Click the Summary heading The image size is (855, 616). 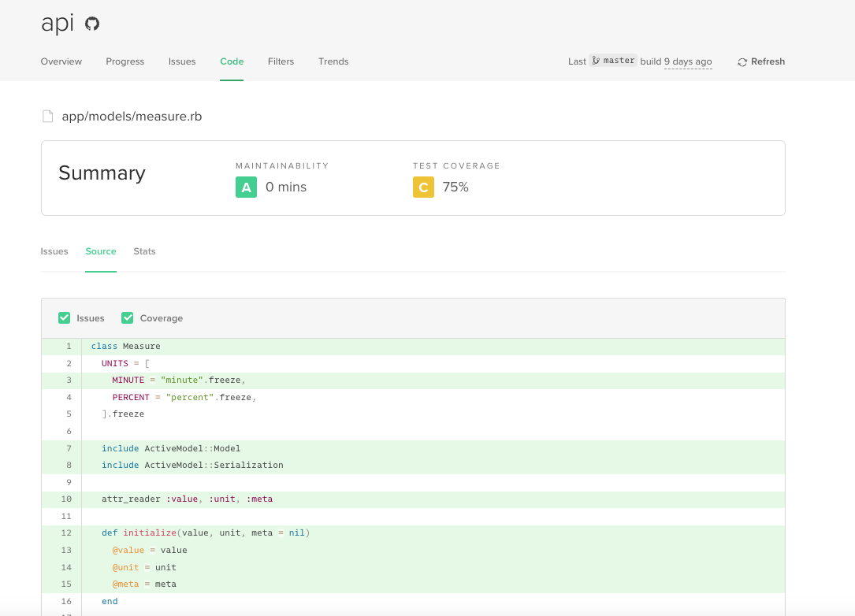pos(102,173)
